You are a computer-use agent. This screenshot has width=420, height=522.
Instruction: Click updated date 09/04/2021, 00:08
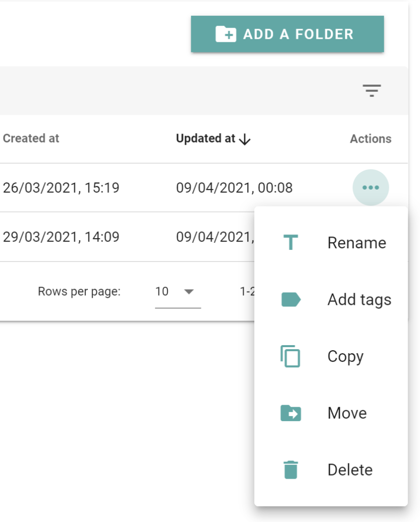[x=234, y=188]
